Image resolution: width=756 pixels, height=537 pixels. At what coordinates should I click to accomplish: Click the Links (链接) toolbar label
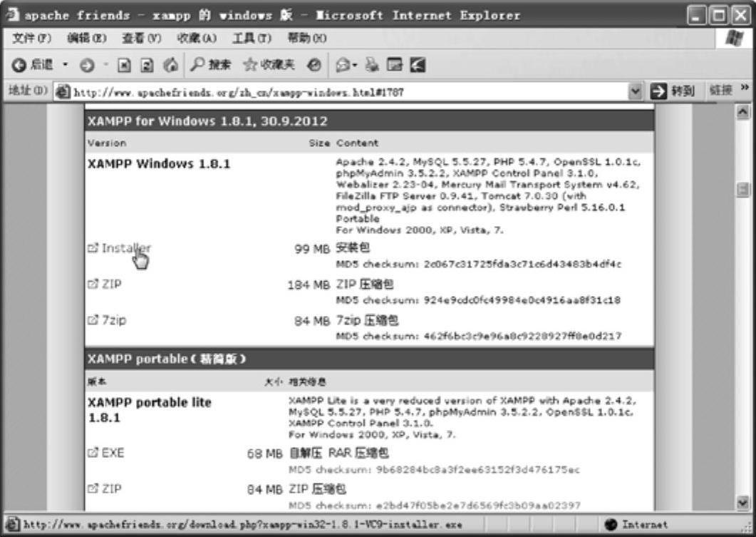(x=721, y=91)
